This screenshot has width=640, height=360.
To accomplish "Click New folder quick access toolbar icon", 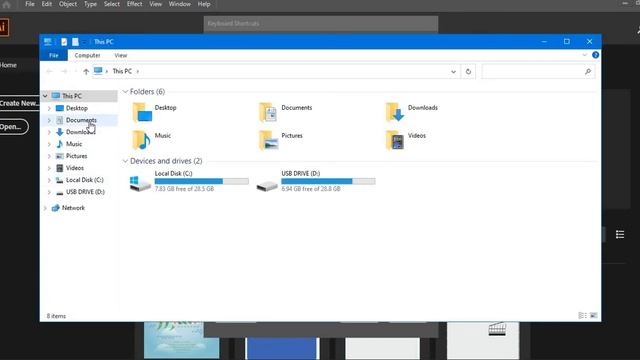I will point(76,42).
